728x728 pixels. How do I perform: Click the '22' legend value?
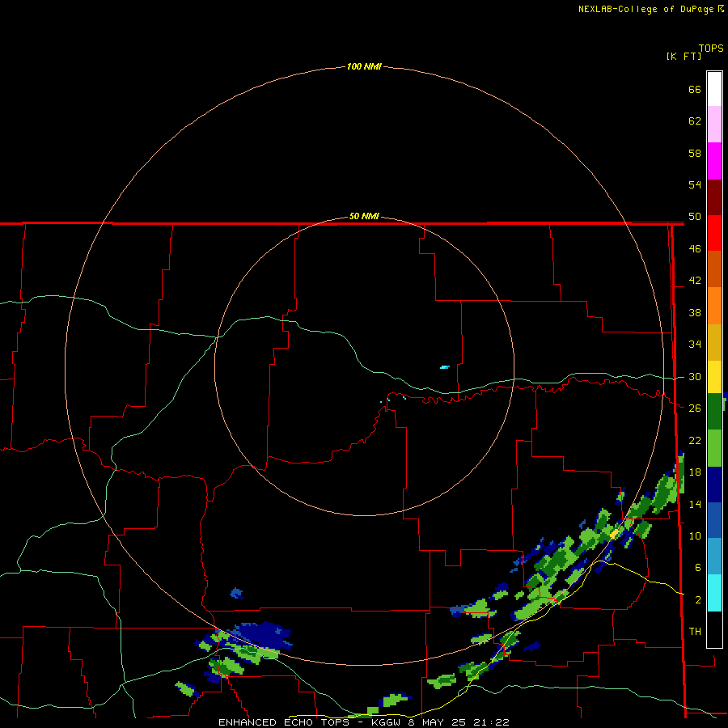point(695,440)
